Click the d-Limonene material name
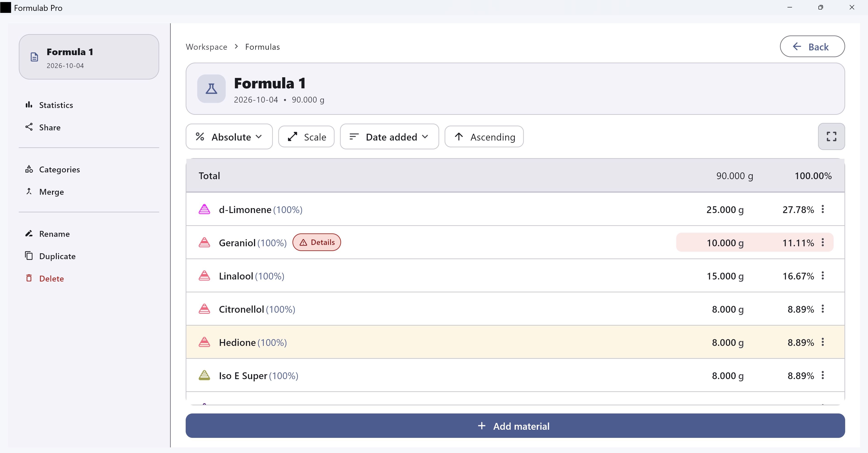Image resolution: width=868 pixels, height=453 pixels. click(x=245, y=210)
